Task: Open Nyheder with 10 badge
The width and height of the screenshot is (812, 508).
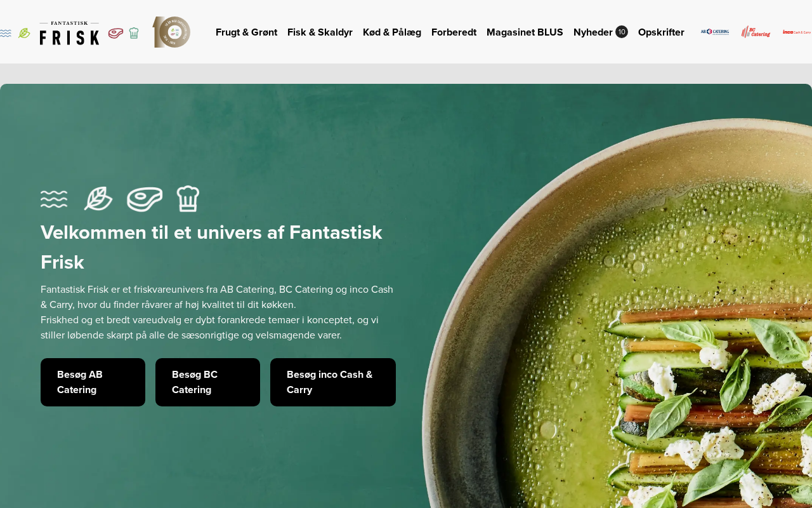Action: coord(601,32)
